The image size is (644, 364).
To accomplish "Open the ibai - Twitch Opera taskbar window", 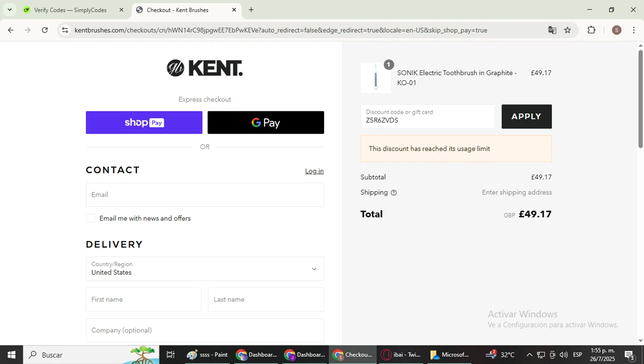I will [x=401, y=355].
